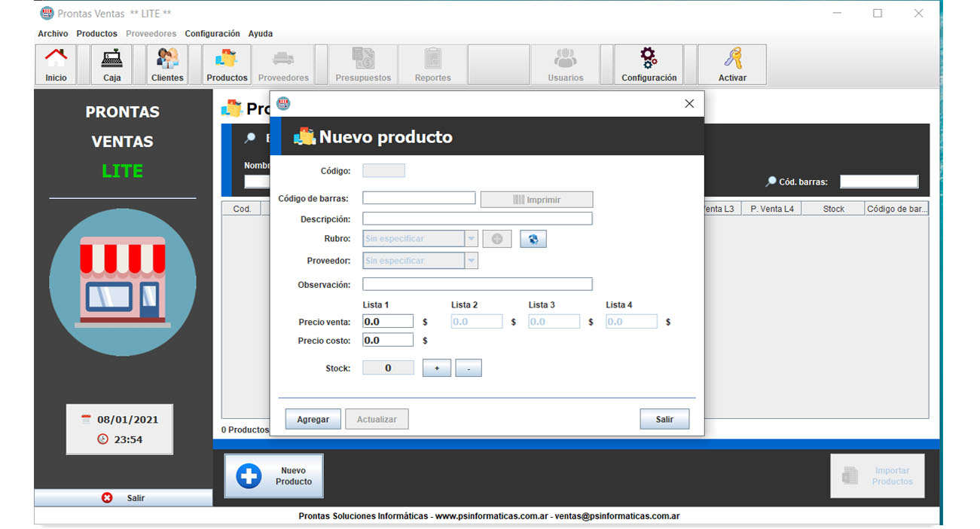This screenshot has height=529, width=980.
Task: Open the Usuarios toolbar button
Action: coord(566,65)
